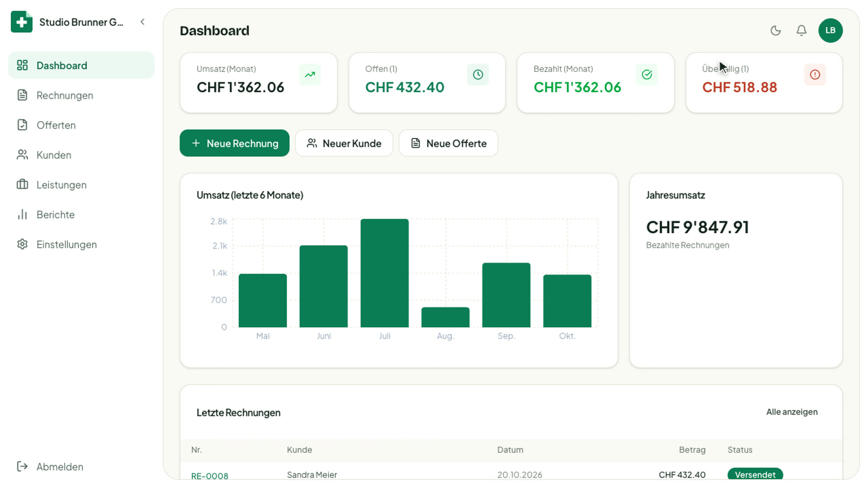Screen dimensions: 868x488
Task: Open the LB user avatar menu
Action: [x=830, y=30]
